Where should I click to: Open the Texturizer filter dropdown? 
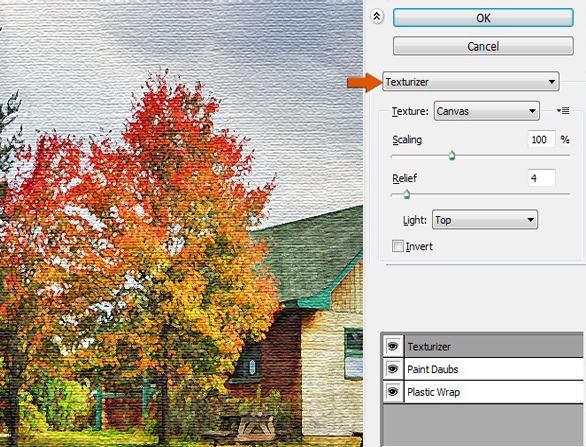pyautogui.click(x=471, y=81)
